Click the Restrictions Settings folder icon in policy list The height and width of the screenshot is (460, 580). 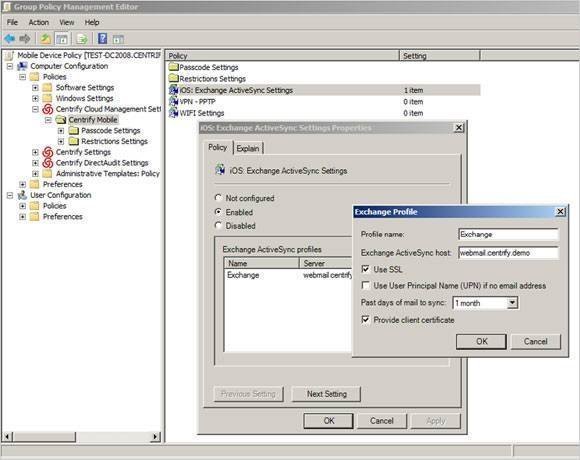click(173, 78)
